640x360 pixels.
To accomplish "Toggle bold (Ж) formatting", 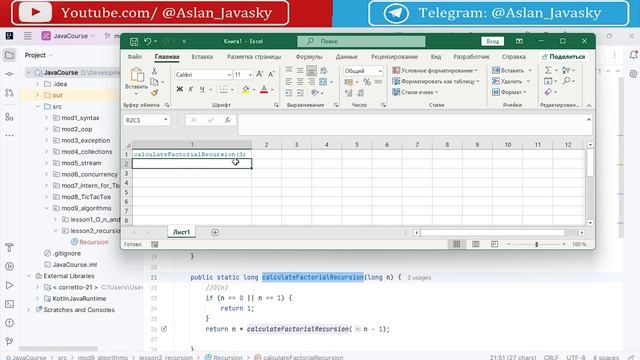I will pyautogui.click(x=179, y=89).
